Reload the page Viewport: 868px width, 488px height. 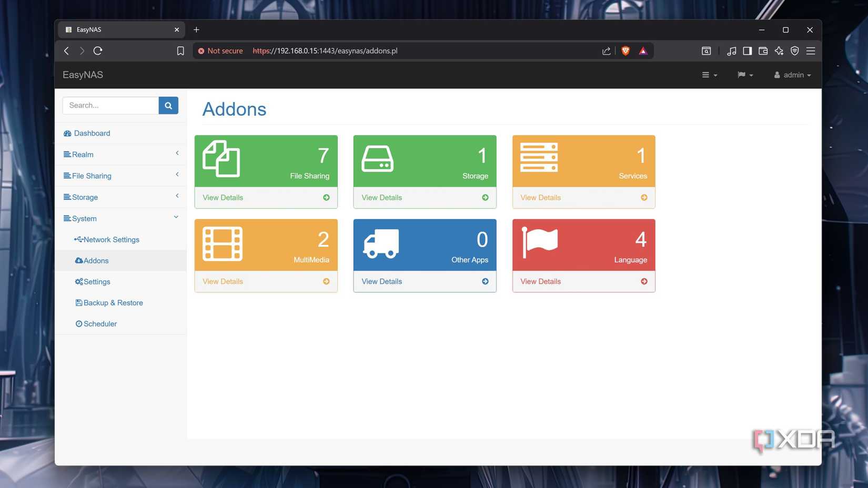pos(98,51)
